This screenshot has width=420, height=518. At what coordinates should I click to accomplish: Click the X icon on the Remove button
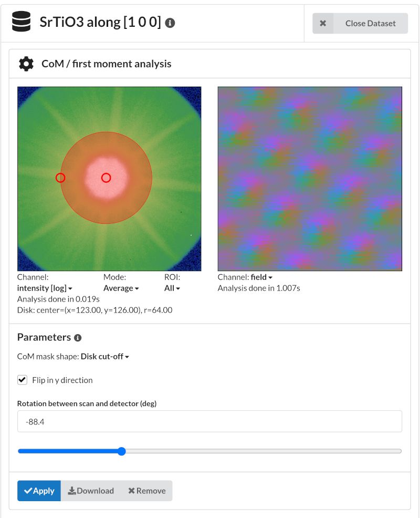tap(131, 491)
